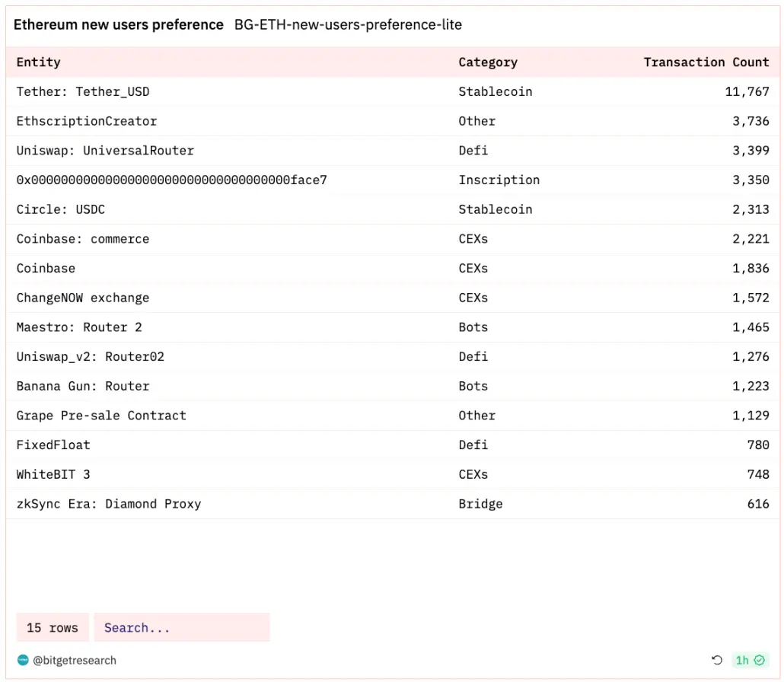Sort by Transaction Count column header
This screenshot has height=682, width=784.
(706, 62)
